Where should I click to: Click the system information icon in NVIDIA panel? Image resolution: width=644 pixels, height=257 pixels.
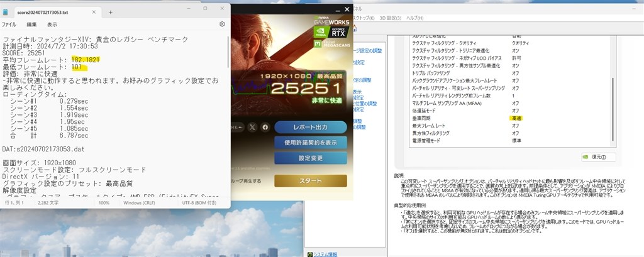(x=309, y=254)
